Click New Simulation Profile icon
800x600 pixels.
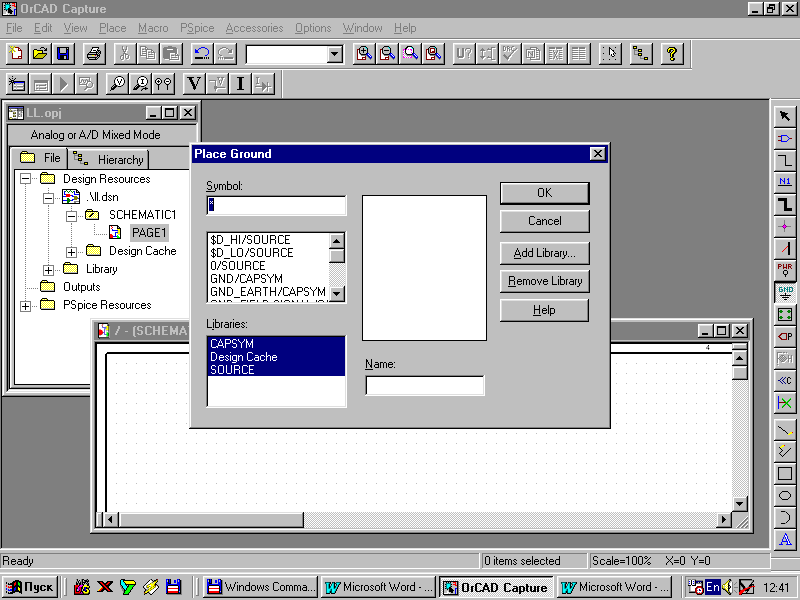(17, 84)
